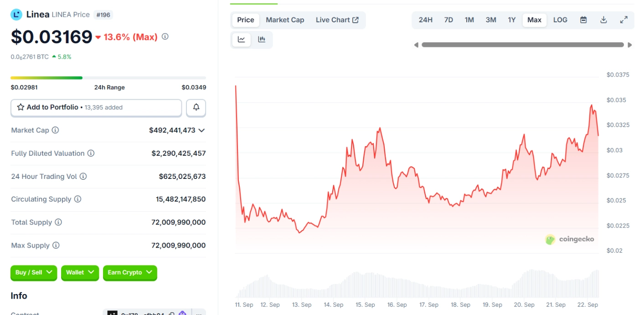Show the Circulating Supply info icon

point(77,199)
